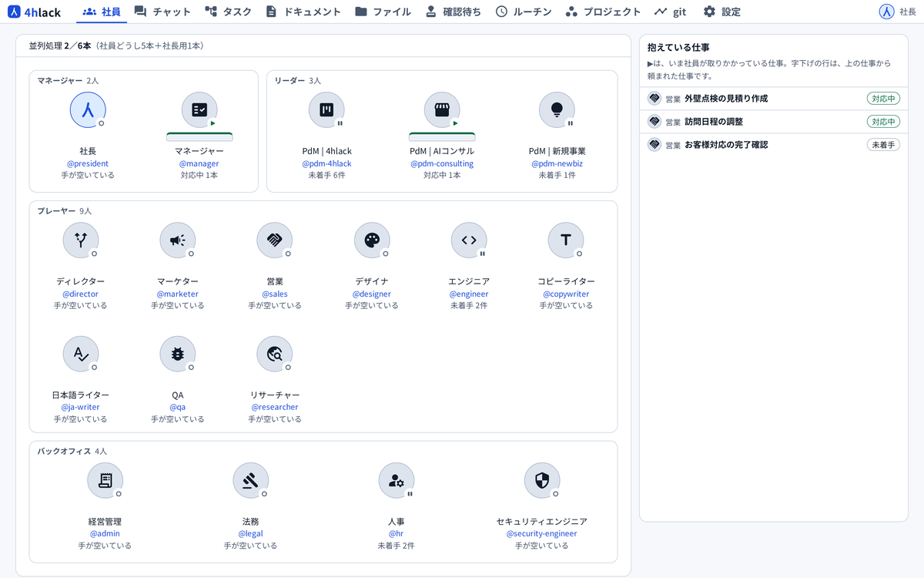The image size is (924, 578).
Task: Open the @researcher handle link
Action: (275, 407)
